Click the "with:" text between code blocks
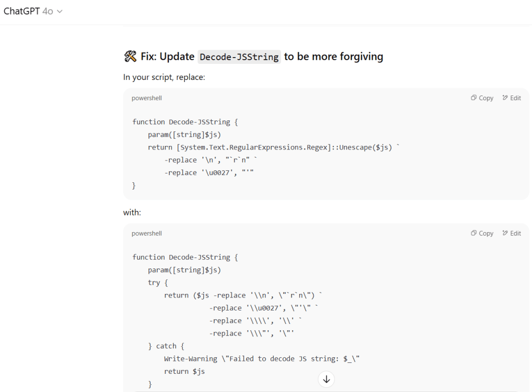 pos(132,212)
